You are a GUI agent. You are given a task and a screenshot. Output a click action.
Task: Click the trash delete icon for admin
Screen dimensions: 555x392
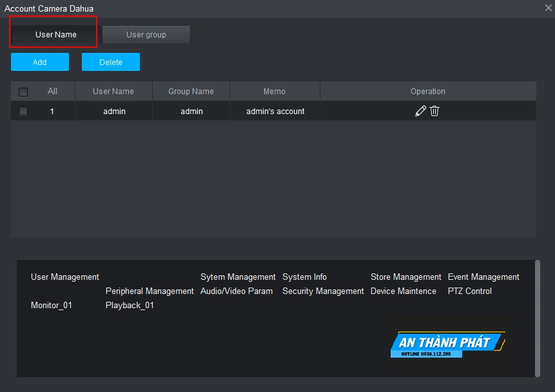[434, 111]
